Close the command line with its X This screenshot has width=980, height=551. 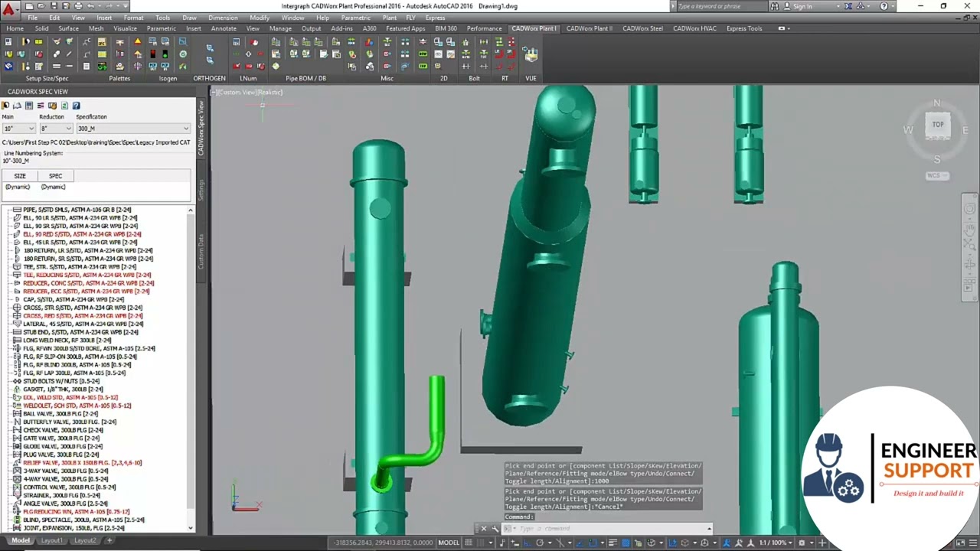(483, 528)
